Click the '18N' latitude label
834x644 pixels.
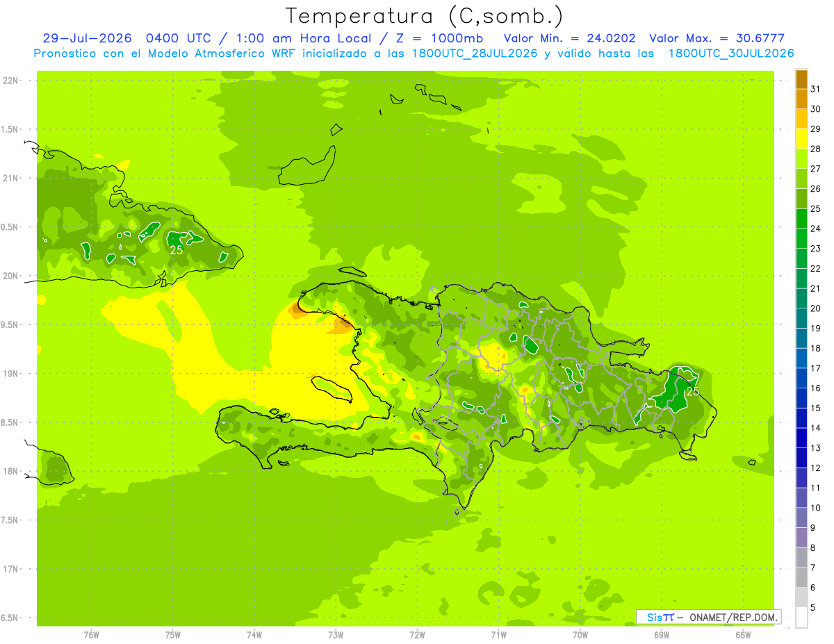pos(10,471)
